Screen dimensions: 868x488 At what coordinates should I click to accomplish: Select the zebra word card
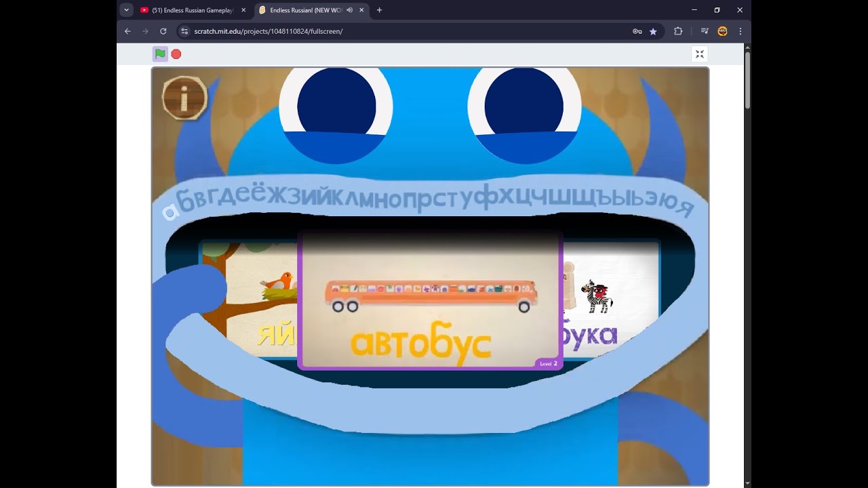point(610,298)
